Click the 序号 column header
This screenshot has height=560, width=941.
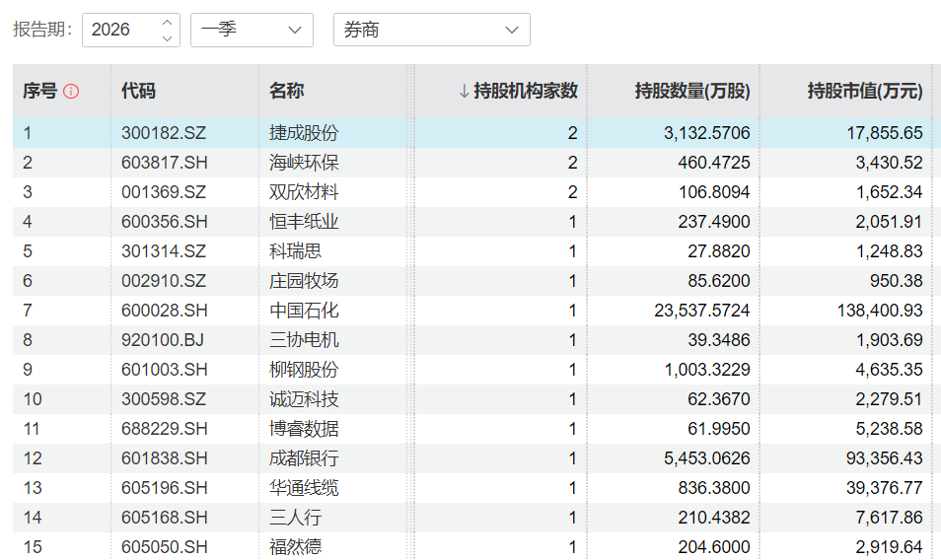coord(40,91)
